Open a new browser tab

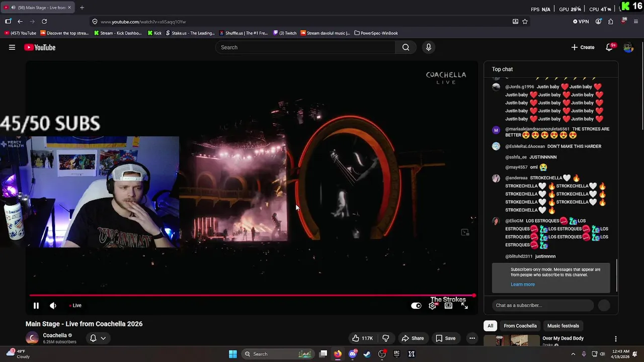(x=82, y=8)
